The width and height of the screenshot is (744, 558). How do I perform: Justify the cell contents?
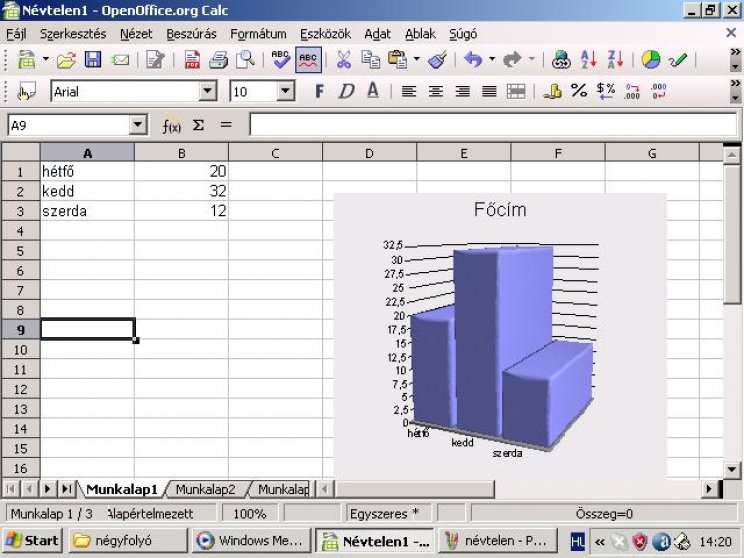(489, 91)
